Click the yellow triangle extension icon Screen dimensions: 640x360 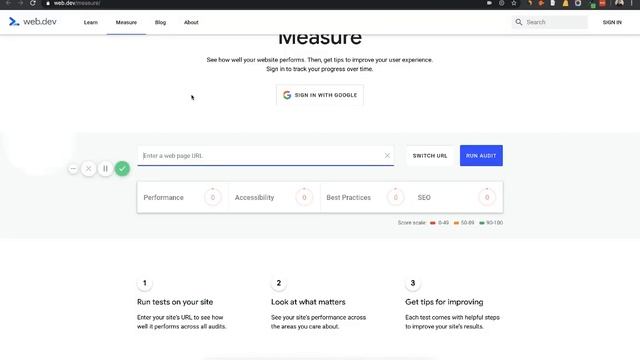point(565,3)
